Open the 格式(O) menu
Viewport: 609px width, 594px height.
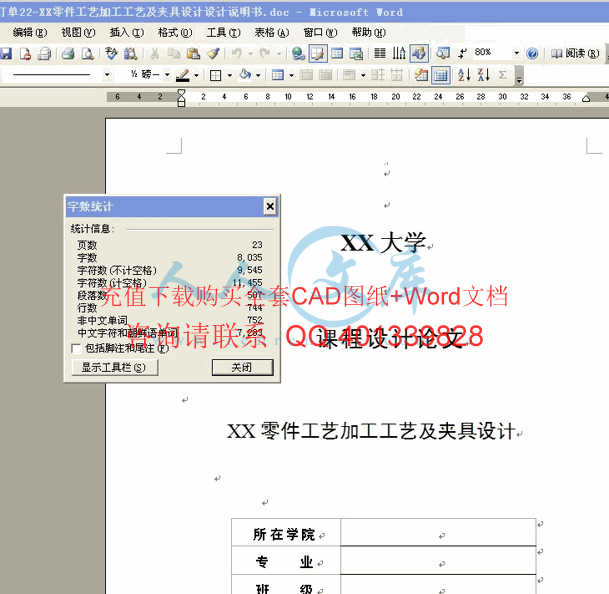pos(175,33)
